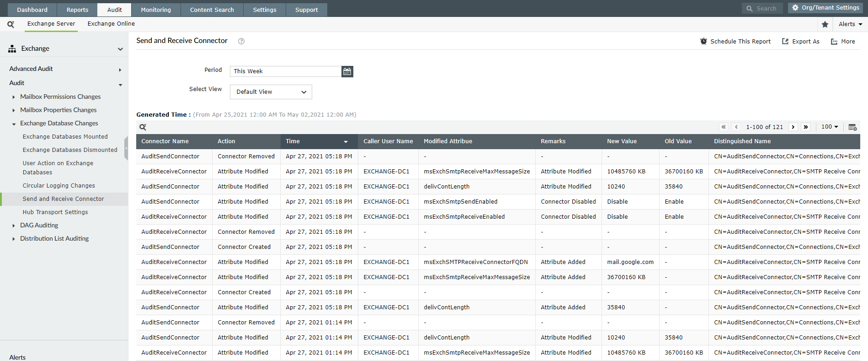Image resolution: width=868 pixels, height=361 pixels.
Task: Change the rows per page dropdown
Action: 830,127
